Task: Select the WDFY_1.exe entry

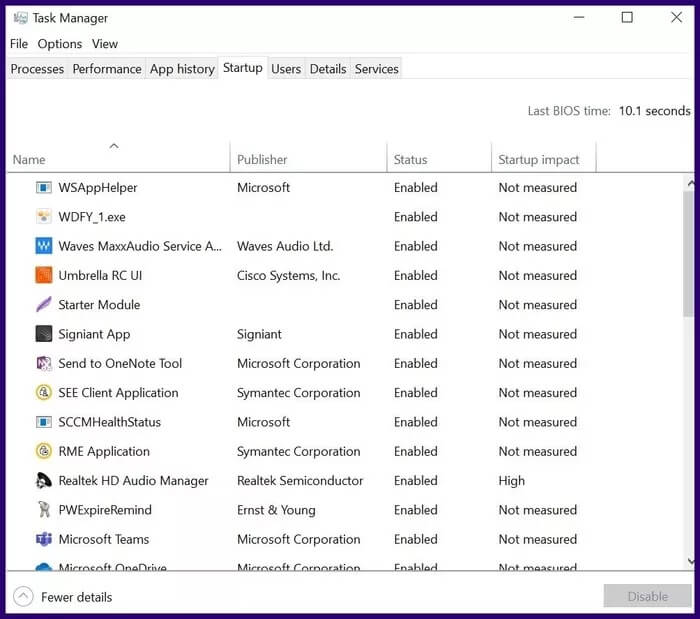Action: tap(92, 217)
